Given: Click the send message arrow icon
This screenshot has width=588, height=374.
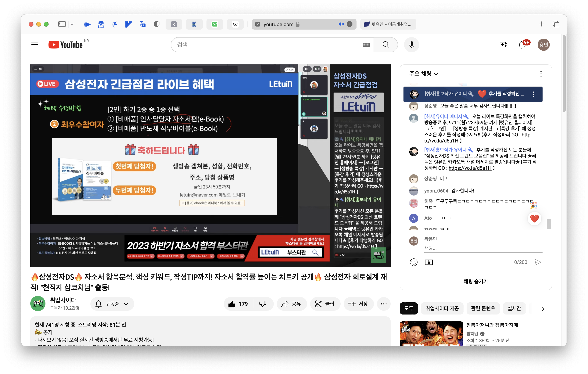Looking at the screenshot, I should point(538,262).
